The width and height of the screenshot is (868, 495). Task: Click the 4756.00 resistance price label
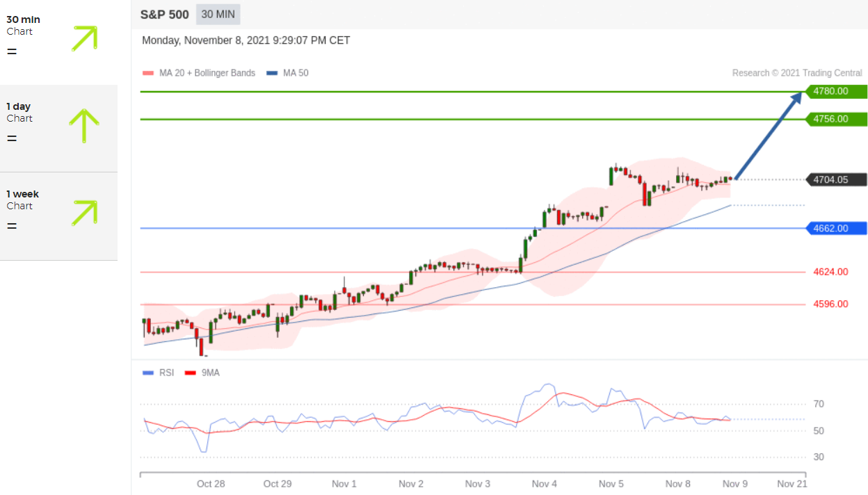click(x=836, y=119)
